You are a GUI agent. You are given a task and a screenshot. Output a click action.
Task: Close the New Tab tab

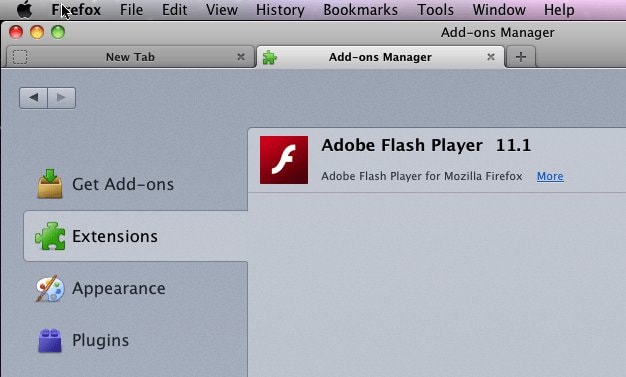241,57
